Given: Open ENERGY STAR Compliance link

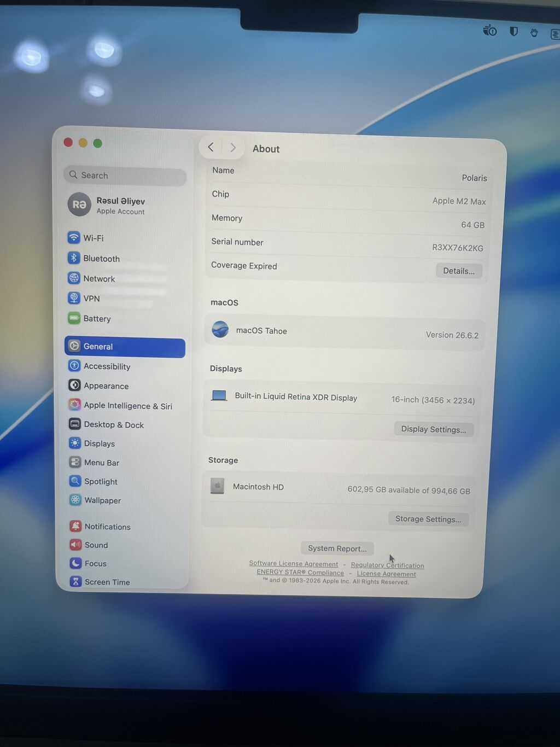Looking at the screenshot, I should [x=300, y=573].
